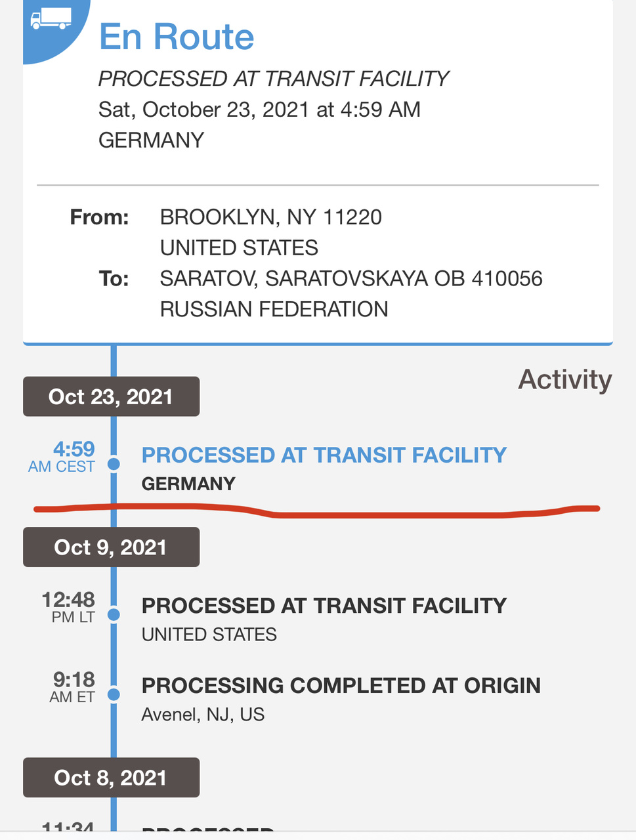Select the 12:48 PM LT timeline dot
The image size is (636, 840).
tap(114, 615)
